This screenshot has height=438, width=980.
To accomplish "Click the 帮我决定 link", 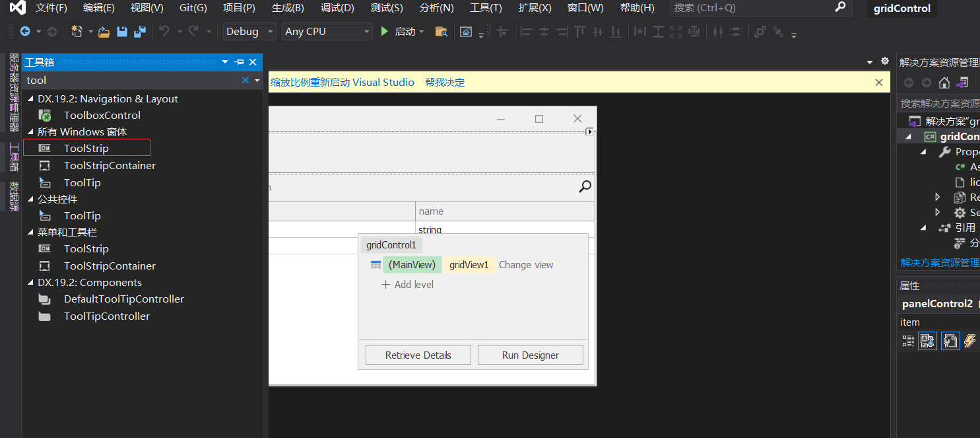I will (x=445, y=83).
